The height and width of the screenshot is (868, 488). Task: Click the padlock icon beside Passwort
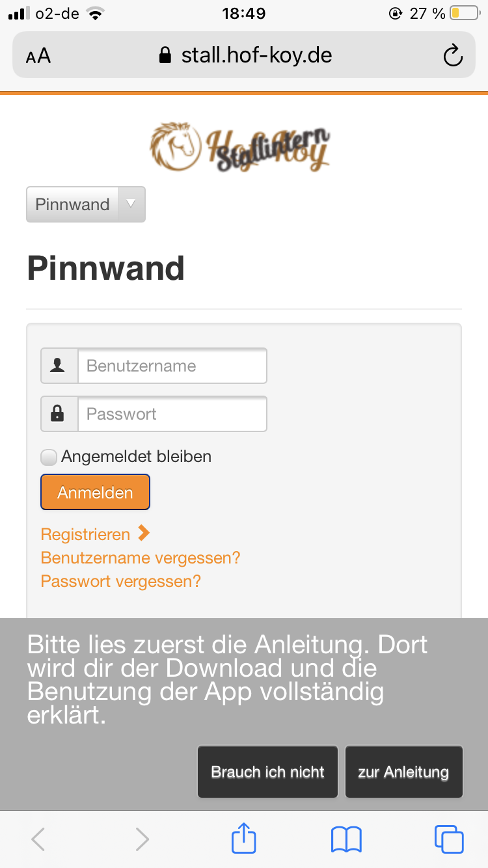tap(59, 414)
